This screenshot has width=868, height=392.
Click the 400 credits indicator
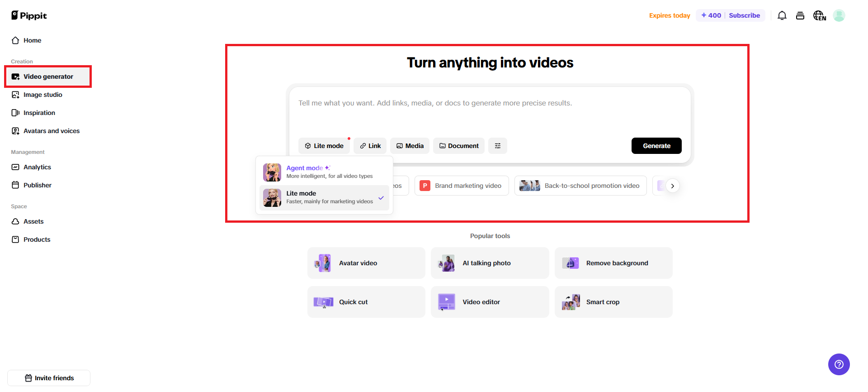[x=711, y=15]
